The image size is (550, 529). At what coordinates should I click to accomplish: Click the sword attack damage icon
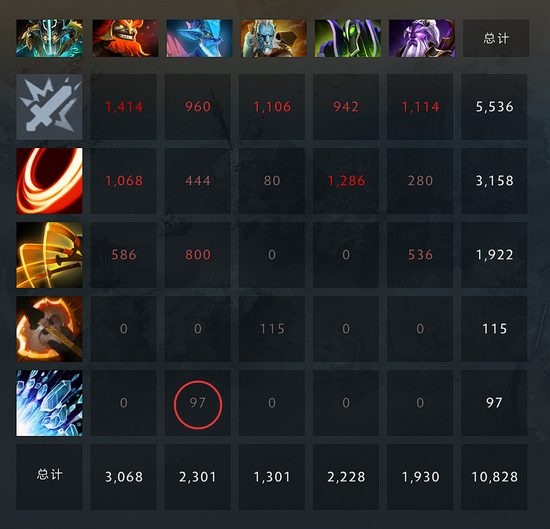(x=49, y=107)
